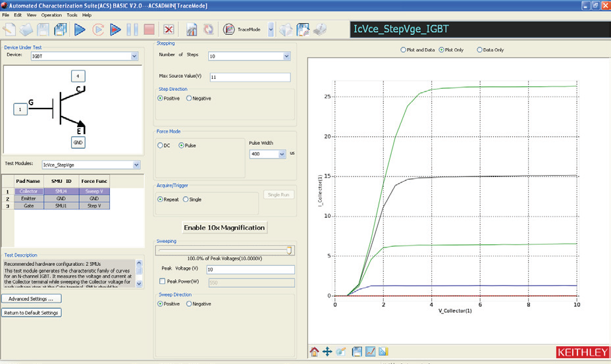Open the Tools menu
The height and width of the screenshot is (364, 611).
[x=72, y=14]
